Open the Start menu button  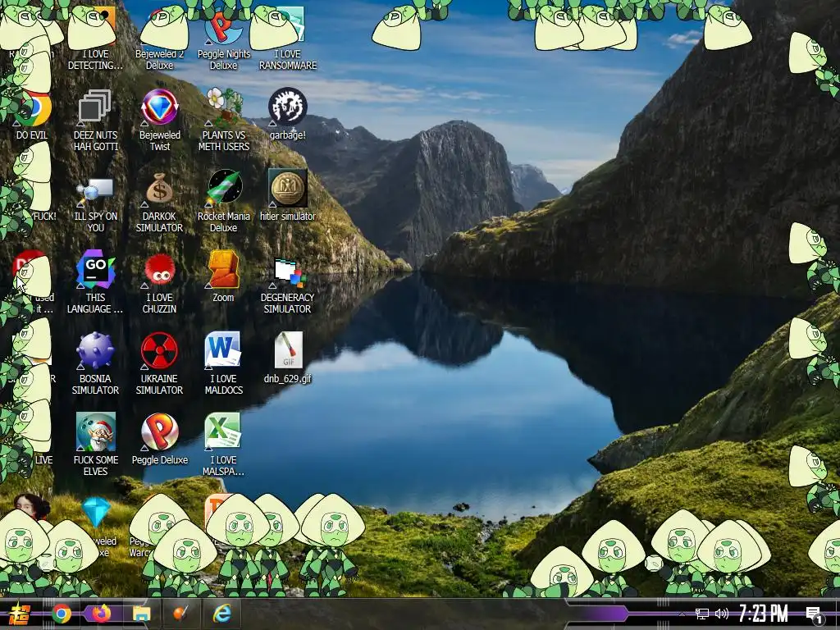coord(18,614)
